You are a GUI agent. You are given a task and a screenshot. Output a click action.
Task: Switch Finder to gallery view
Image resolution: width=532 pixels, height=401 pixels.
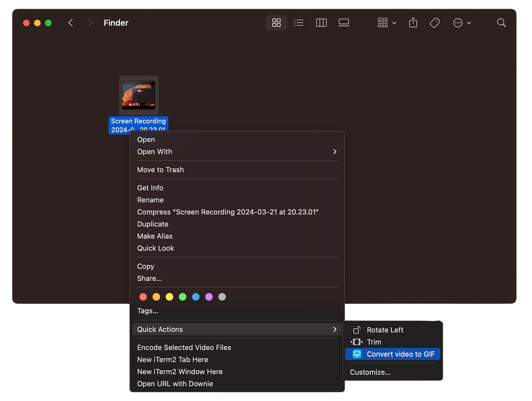(x=344, y=23)
